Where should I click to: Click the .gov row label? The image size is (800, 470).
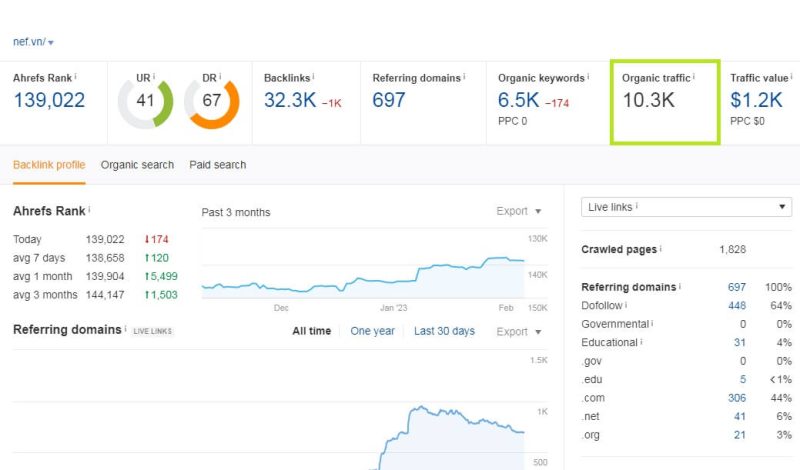coord(592,361)
